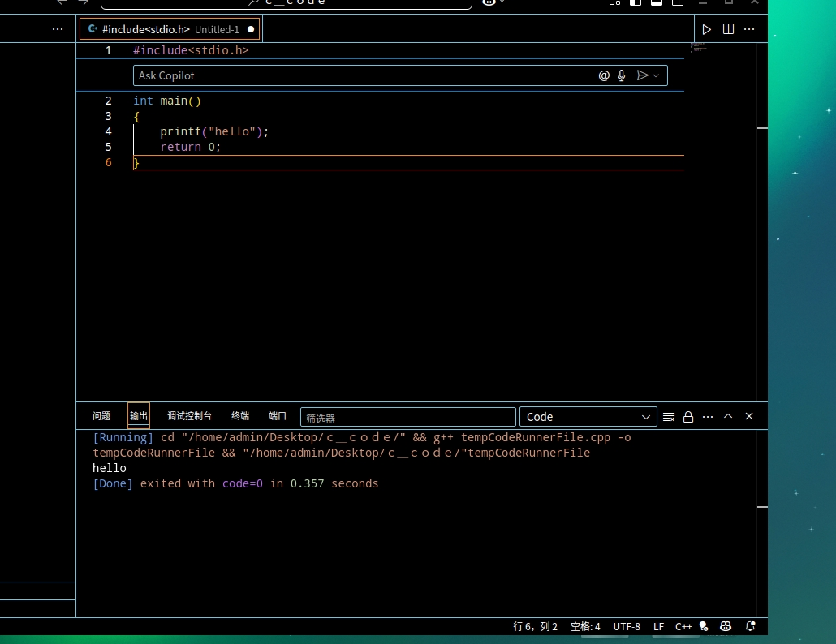Image resolution: width=836 pixels, height=644 pixels.
Task: Click the notifications bell in the status bar
Action: tap(750, 626)
